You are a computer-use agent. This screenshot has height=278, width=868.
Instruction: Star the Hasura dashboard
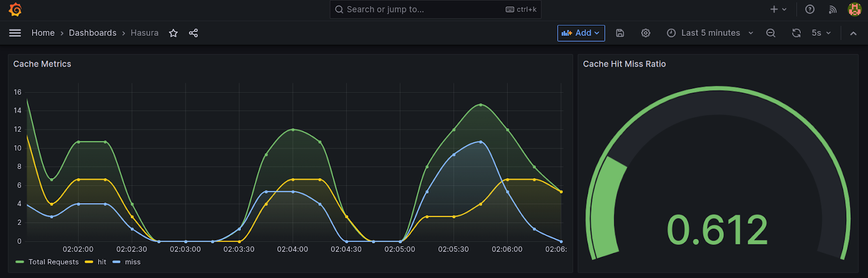pos(173,33)
